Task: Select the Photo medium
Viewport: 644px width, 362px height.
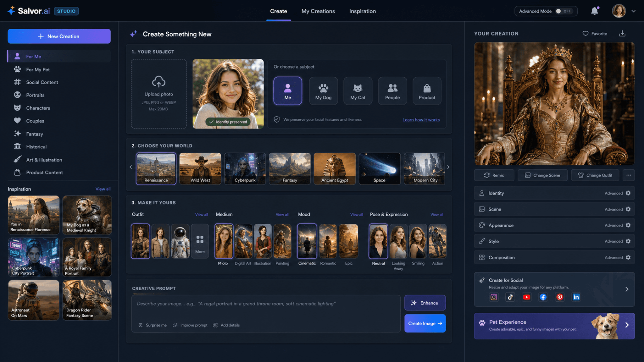Action: pos(224,241)
